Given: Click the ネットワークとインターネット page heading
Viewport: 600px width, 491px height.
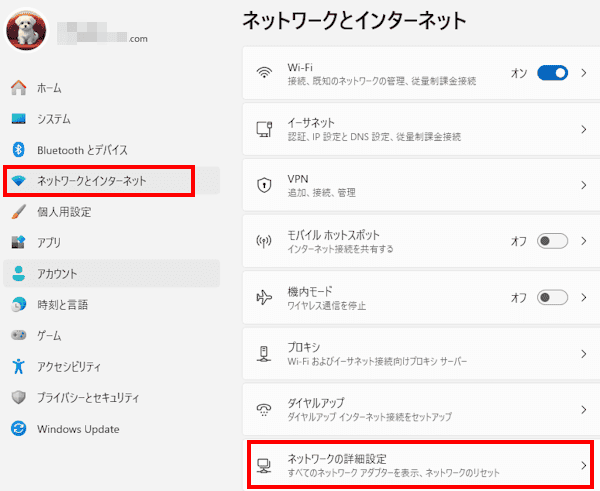Looking at the screenshot, I should (354, 20).
